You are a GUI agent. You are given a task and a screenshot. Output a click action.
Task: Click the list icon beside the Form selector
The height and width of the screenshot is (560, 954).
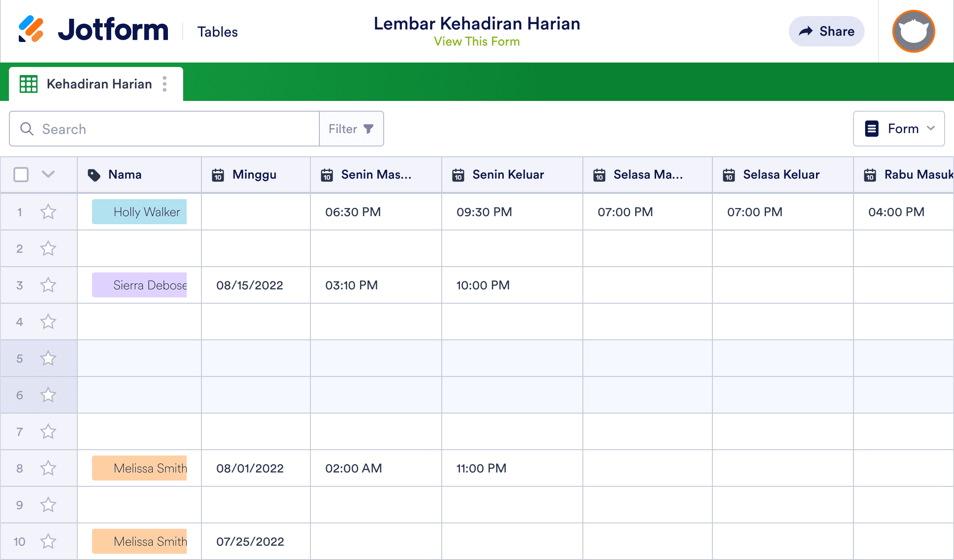[871, 129]
